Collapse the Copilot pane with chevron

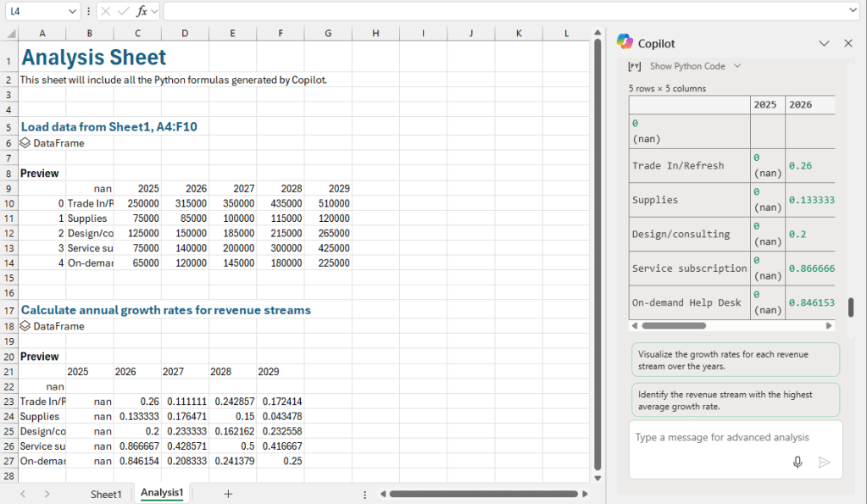pos(824,43)
